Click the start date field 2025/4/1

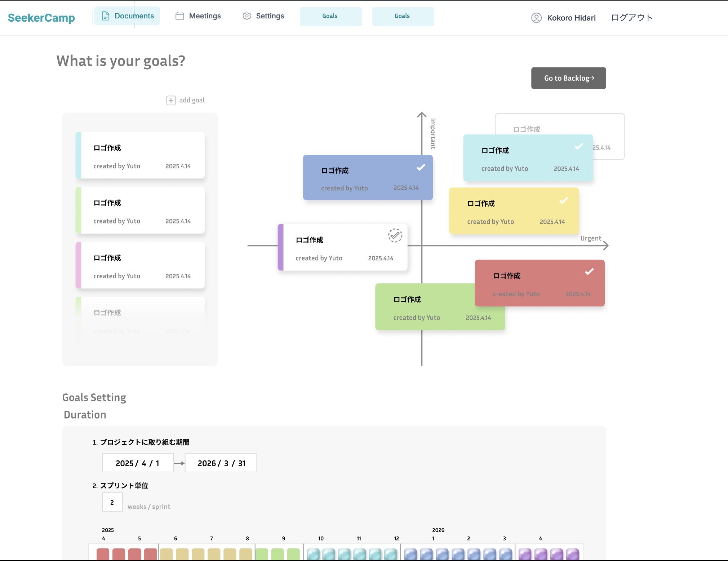coord(138,463)
